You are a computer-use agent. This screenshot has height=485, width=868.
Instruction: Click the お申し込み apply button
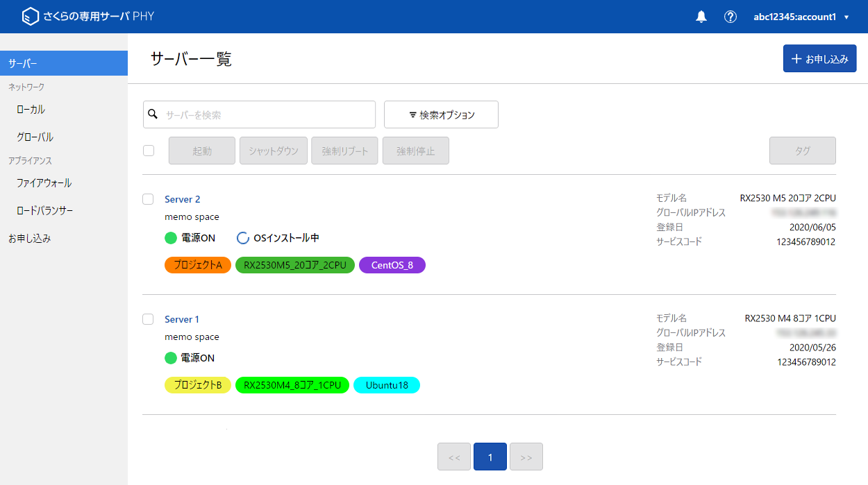819,59
